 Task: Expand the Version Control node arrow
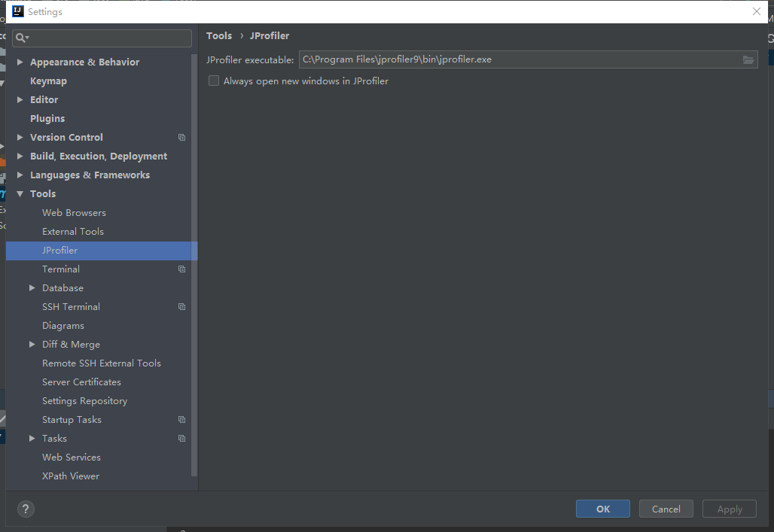20,137
